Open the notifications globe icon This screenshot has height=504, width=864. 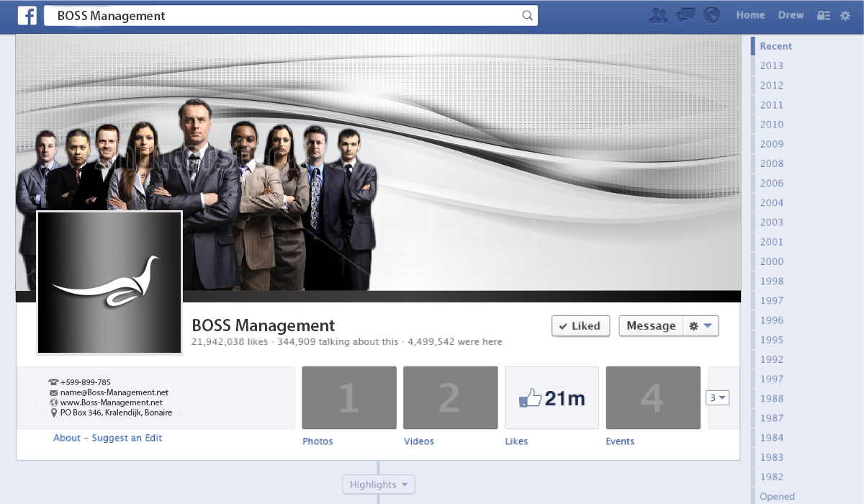pos(711,15)
